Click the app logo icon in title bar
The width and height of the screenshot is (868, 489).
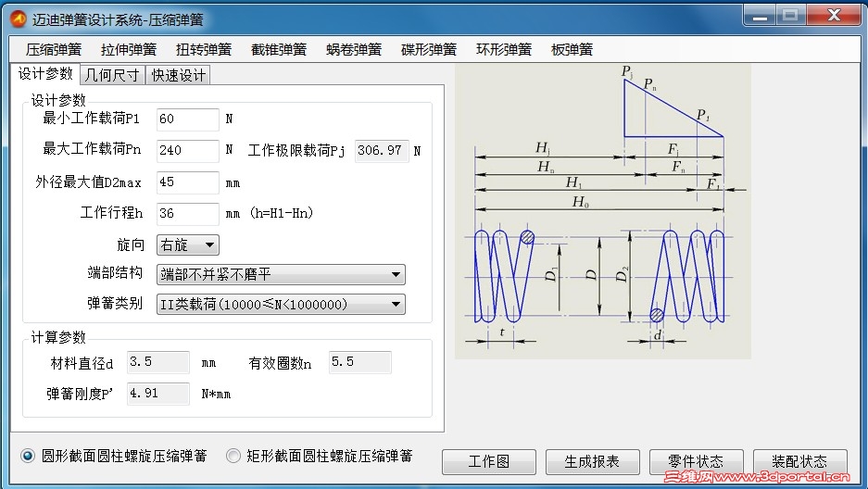pyautogui.click(x=19, y=19)
